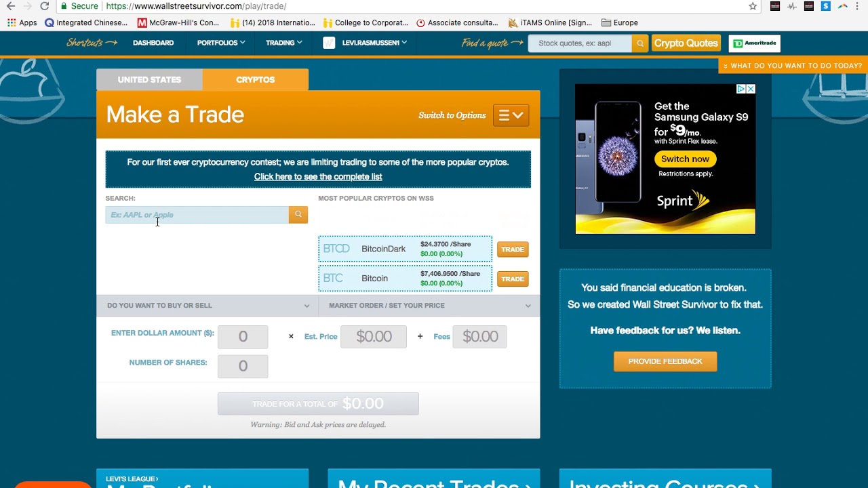Switch to the United States tab

coord(149,79)
